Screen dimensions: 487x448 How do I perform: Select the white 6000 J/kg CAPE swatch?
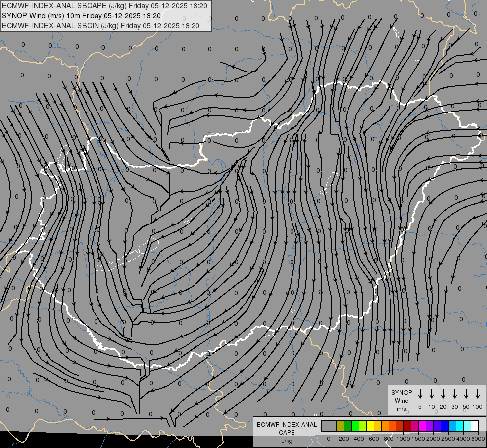tap(474, 426)
